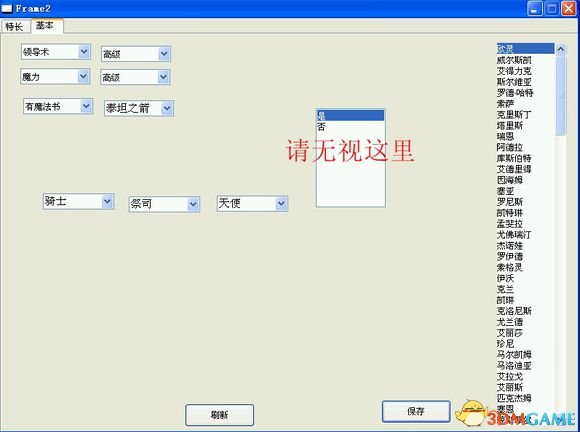Click the 保存 button

(416, 411)
